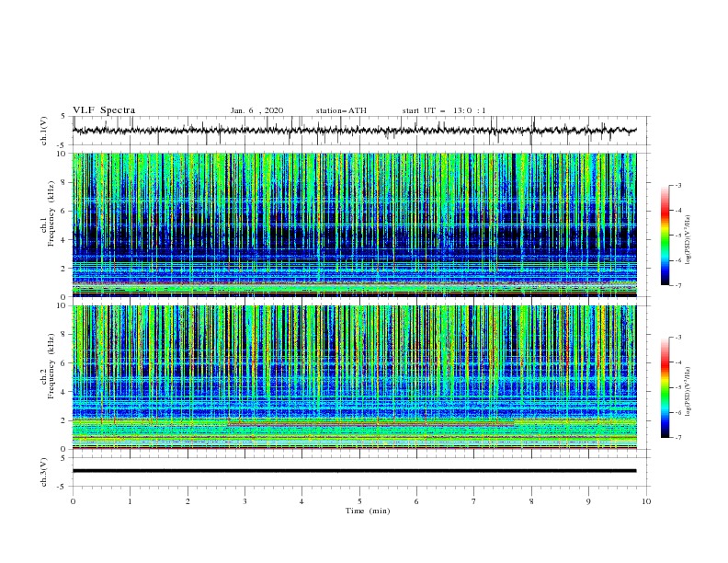Click the "Time (min)" axis title

coord(368,511)
